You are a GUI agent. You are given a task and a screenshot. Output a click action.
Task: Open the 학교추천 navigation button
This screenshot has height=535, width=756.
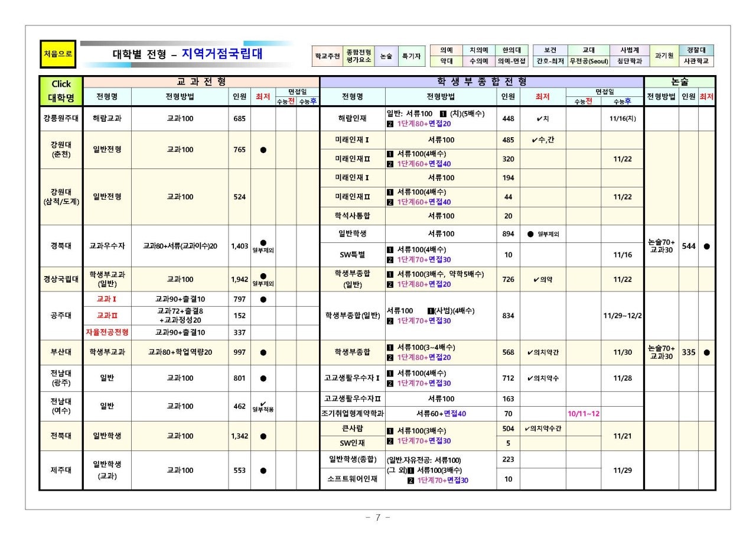pos(327,56)
